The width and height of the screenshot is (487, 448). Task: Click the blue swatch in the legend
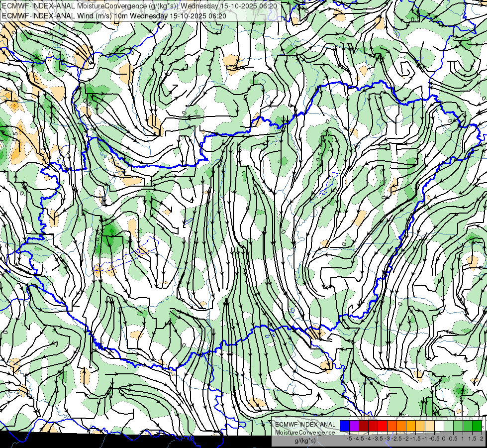coord(345,426)
